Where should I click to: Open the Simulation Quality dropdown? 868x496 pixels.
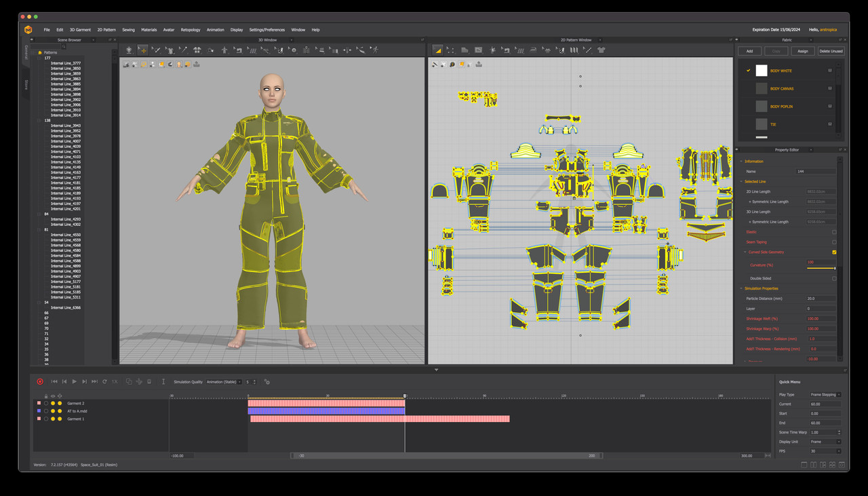point(224,382)
